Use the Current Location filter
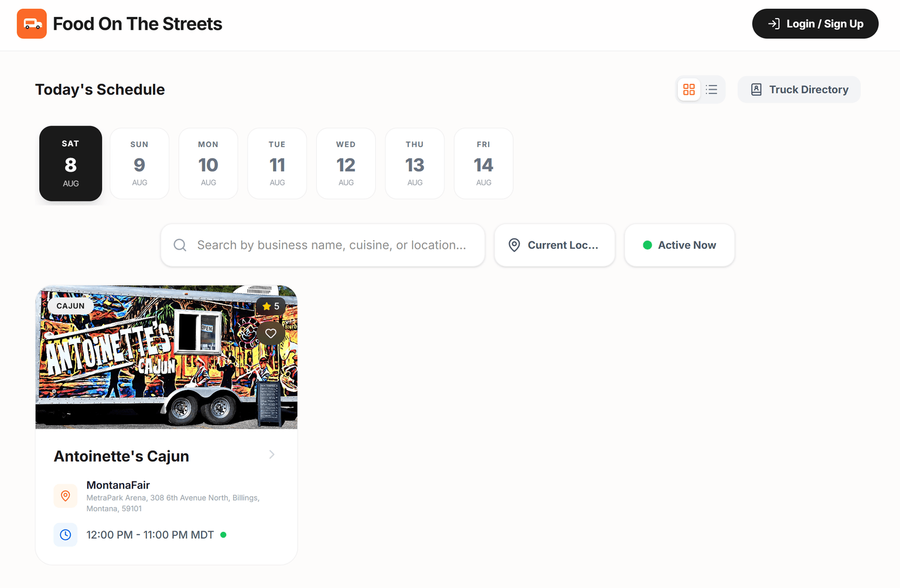900x588 pixels. point(555,245)
